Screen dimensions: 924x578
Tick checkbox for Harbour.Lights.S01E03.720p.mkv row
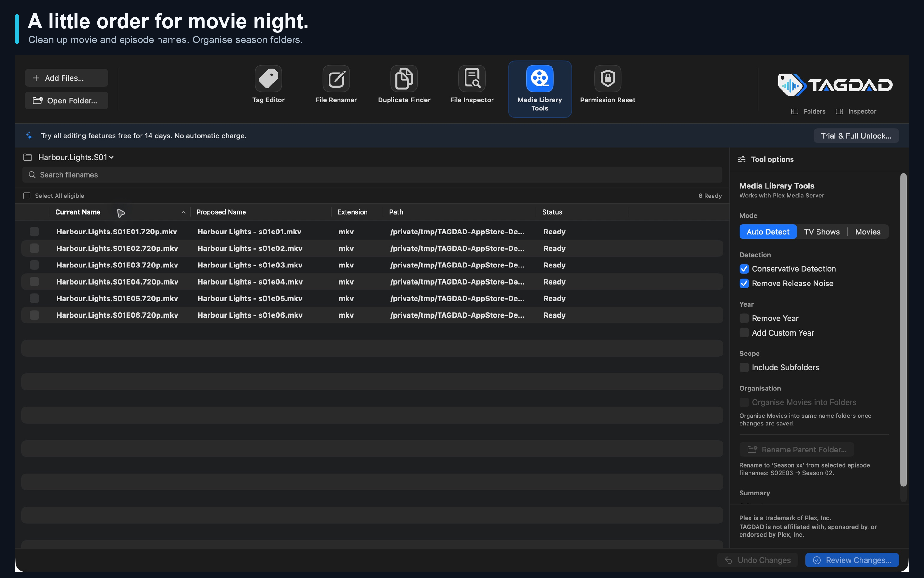(x=34, y=265)
